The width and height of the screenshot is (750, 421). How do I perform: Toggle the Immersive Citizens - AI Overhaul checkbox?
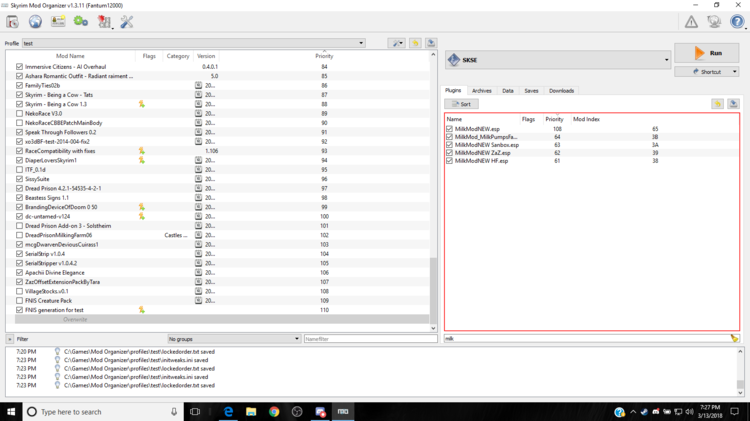point(19,66)
